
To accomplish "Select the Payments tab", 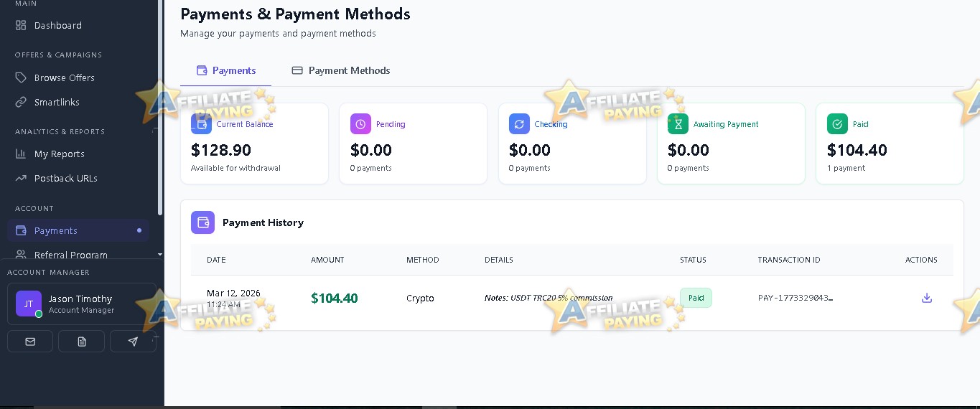I will [226, 70].
